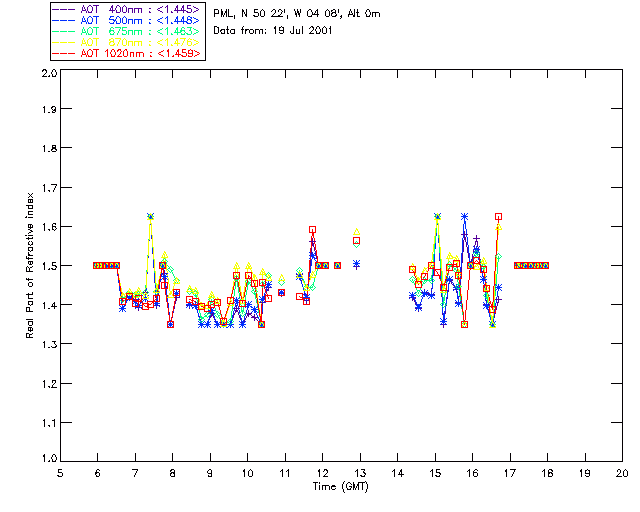This screenshot has width=640, height=512.
Task: Click the y-axis tick label 1.9
Action: (x=49, y=109)
